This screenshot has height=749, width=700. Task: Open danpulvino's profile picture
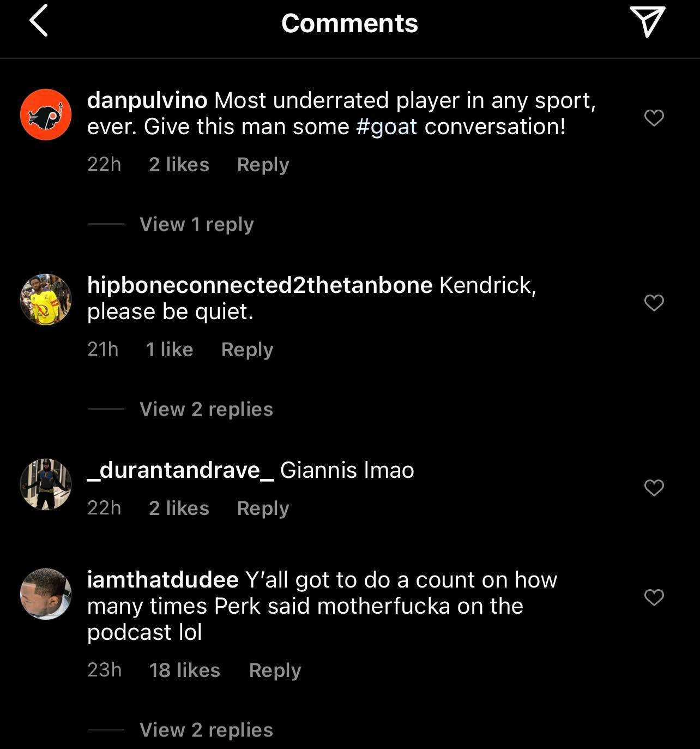click(x=46, y=115)
